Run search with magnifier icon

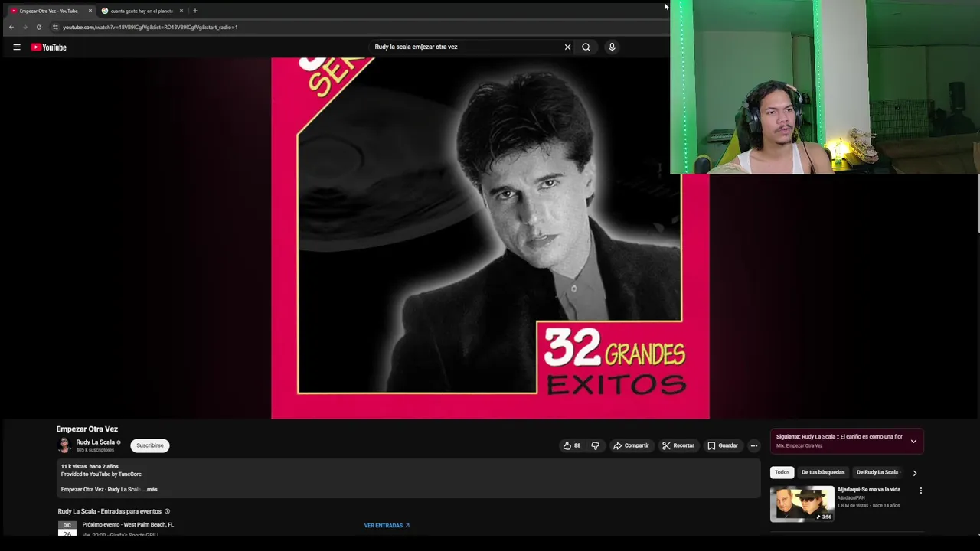point(586,47)
